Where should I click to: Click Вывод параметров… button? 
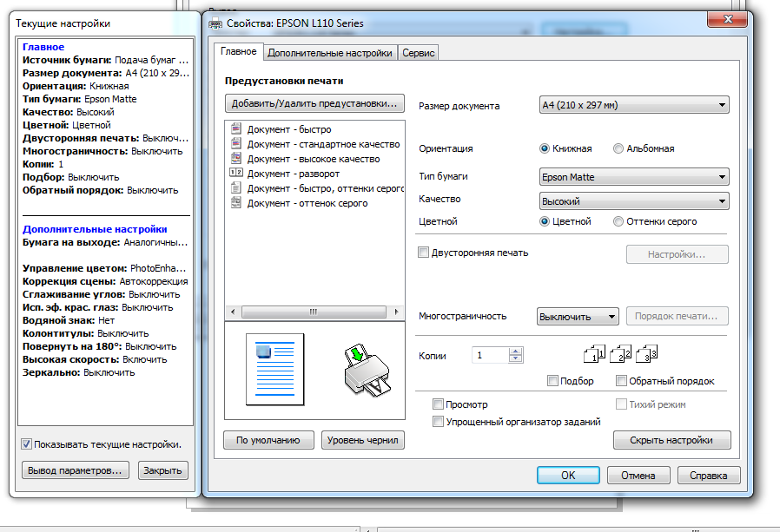pos(75,470)
